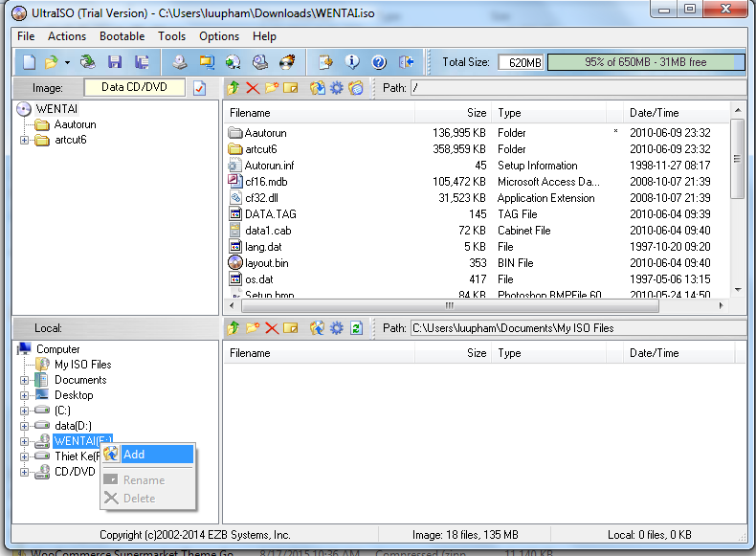
Task: Click the Up folder icon in image toolbar
Action: (233, 88)
